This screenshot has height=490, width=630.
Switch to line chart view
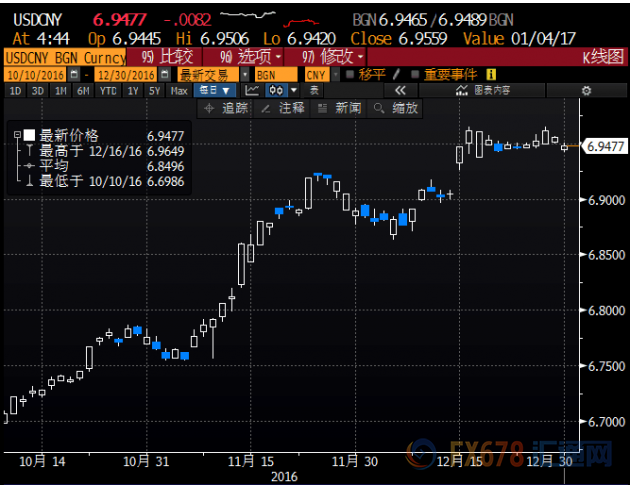pos(252,90)
